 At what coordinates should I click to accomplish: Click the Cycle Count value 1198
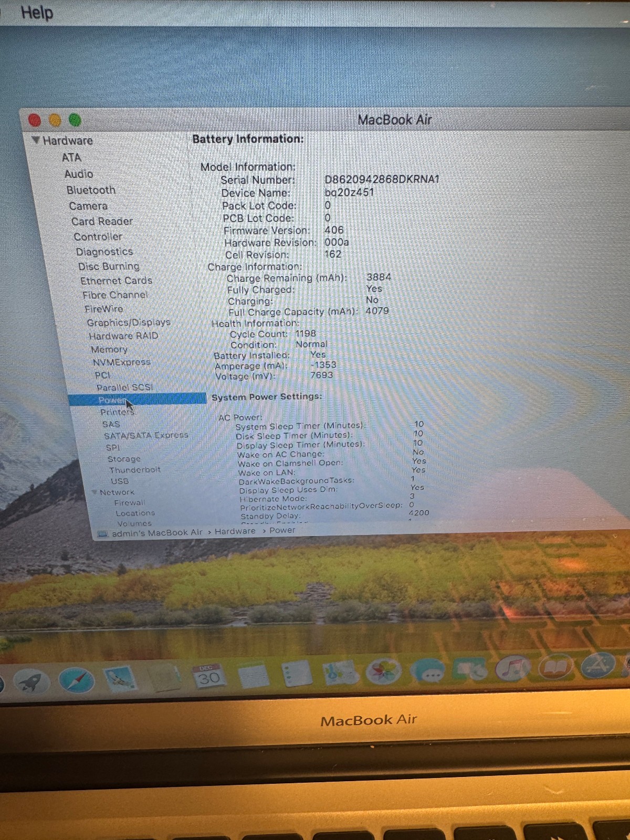pos(306,333)
